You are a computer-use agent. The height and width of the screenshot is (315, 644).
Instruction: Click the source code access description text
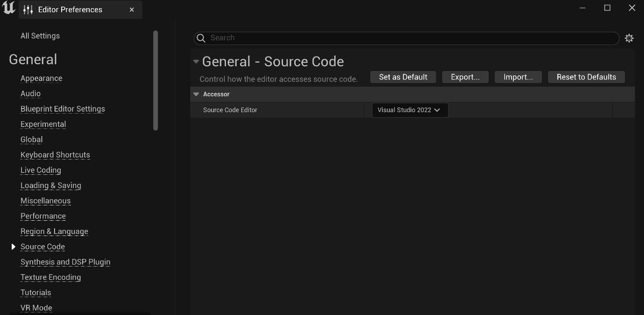tap(278, 79)
